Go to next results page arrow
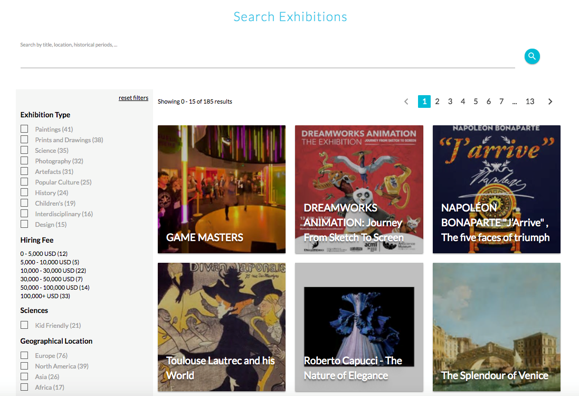579x396 pixels. point(550,101)
